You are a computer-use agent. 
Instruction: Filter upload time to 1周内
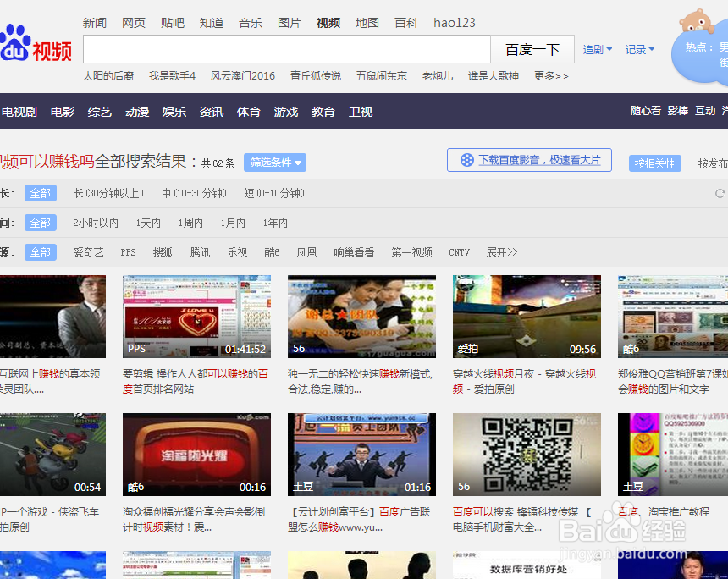tap(190, 223)
